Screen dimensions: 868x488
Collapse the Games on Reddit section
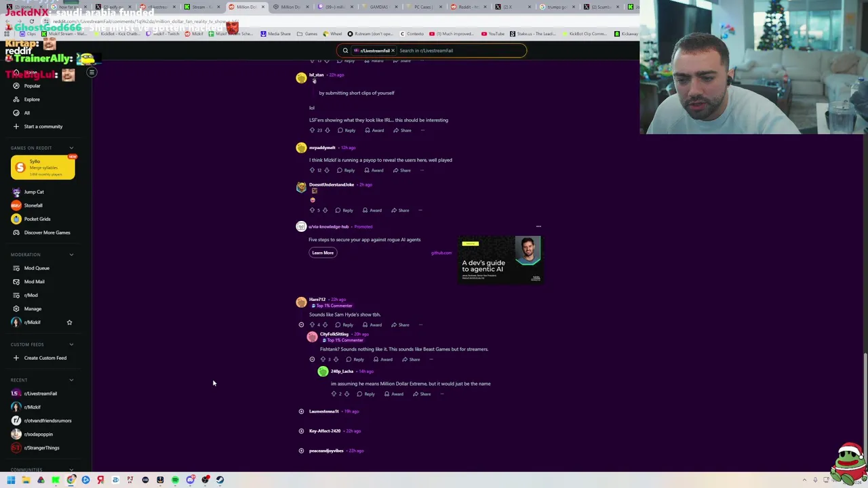click(x=71, y=148)
